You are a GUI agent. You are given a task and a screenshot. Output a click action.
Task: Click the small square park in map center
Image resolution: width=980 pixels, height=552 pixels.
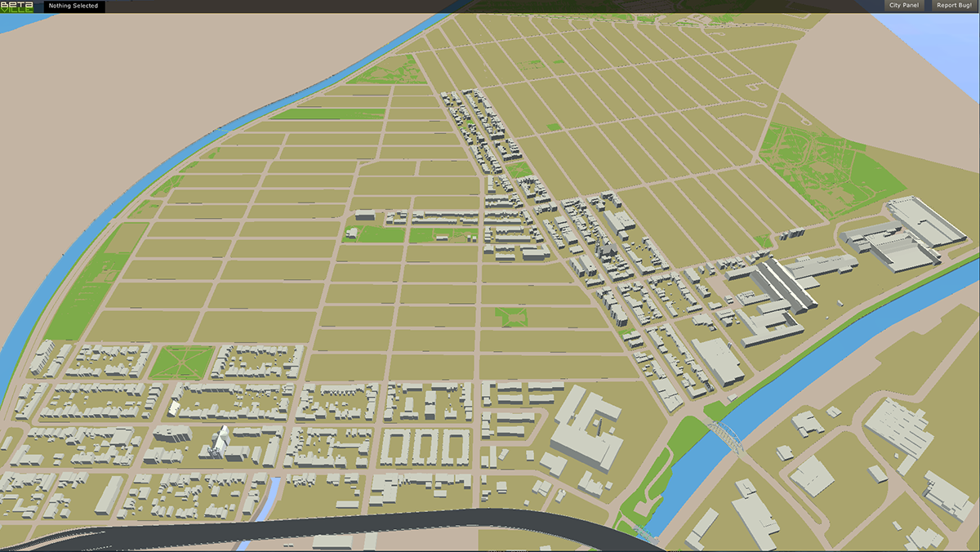512,316
